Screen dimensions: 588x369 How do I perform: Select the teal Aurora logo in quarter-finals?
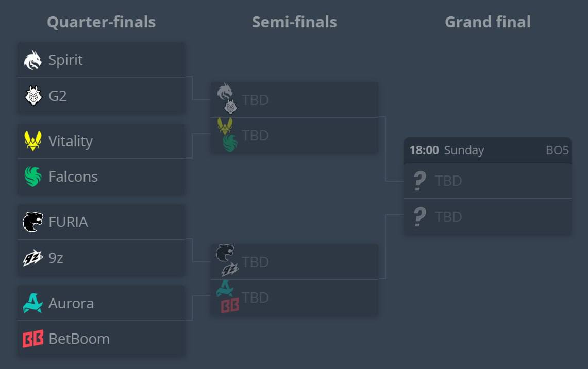coord(32,303)
